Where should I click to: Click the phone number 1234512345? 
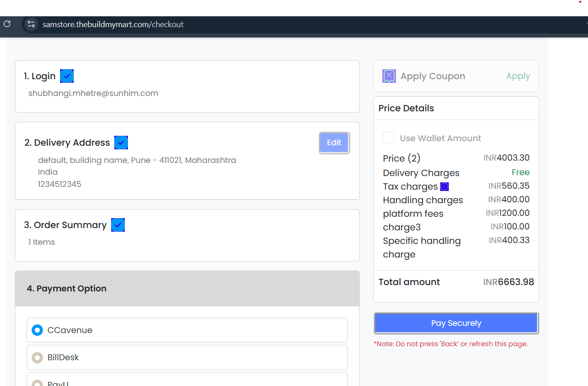click(60, 184)
